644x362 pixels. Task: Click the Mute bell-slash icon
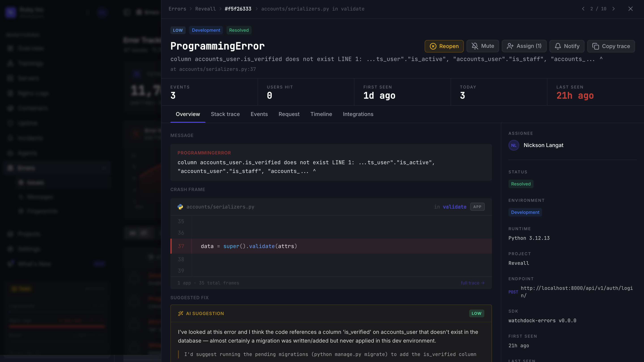point(475,46)
